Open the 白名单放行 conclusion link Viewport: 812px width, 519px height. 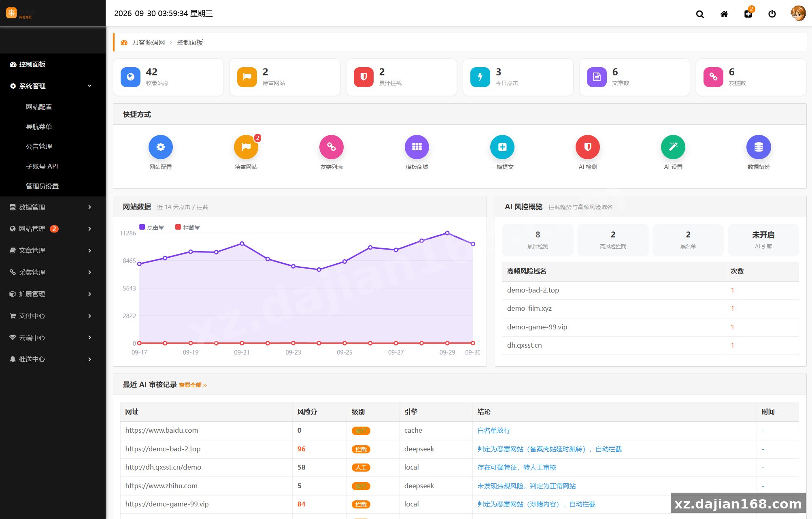(493, 430)
